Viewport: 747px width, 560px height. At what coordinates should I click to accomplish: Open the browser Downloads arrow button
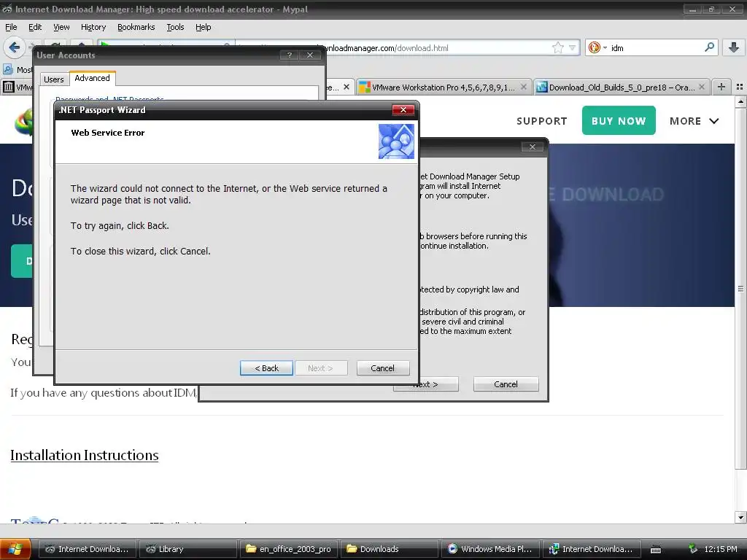point(734,47)
